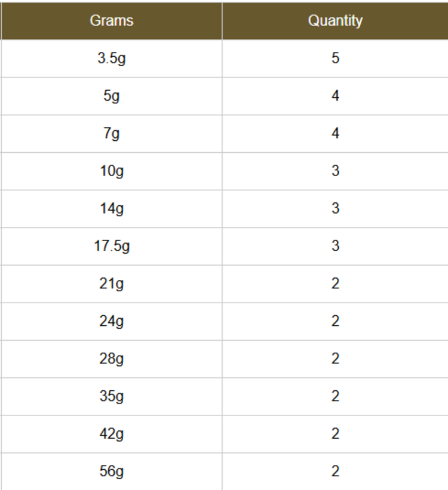Screen dimensions: 448x490
Task: Select the 17.5g cell
Action: click(112, 246)
